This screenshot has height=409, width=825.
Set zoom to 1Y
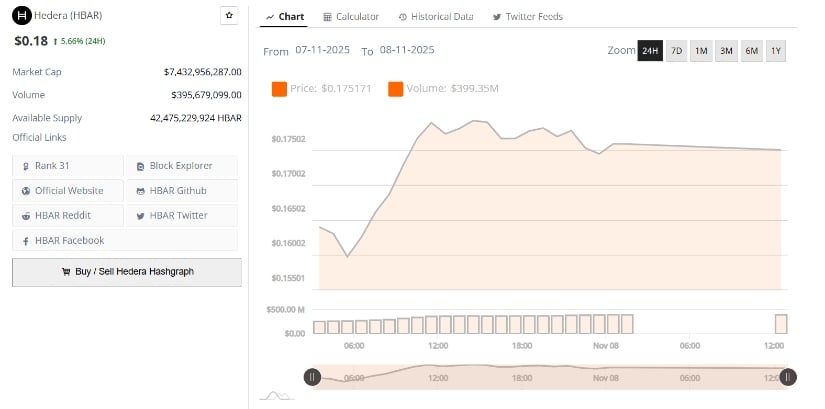click(x=775, y=51)
